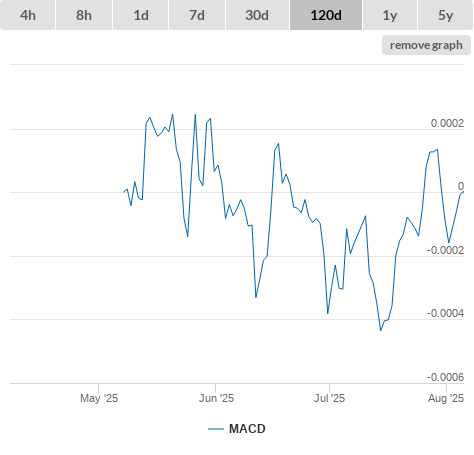
Task: Toggle the MACD series legend label
Action: coord(247,429)
